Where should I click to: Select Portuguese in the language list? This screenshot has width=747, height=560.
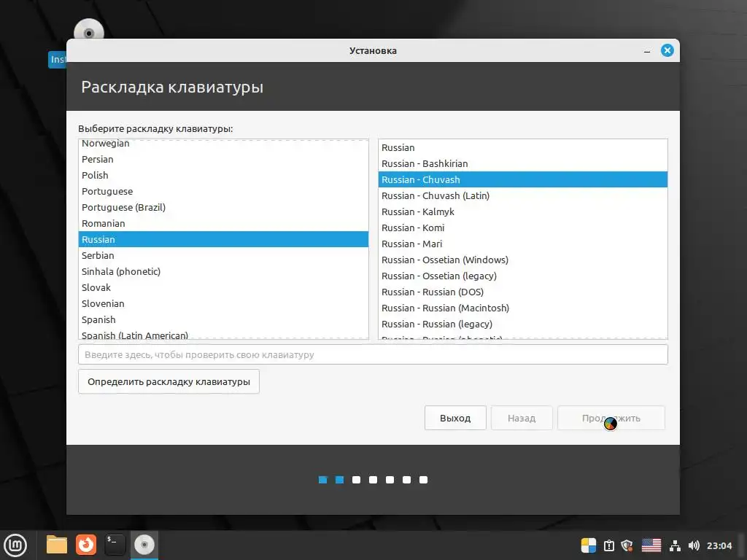pos(223,192)
